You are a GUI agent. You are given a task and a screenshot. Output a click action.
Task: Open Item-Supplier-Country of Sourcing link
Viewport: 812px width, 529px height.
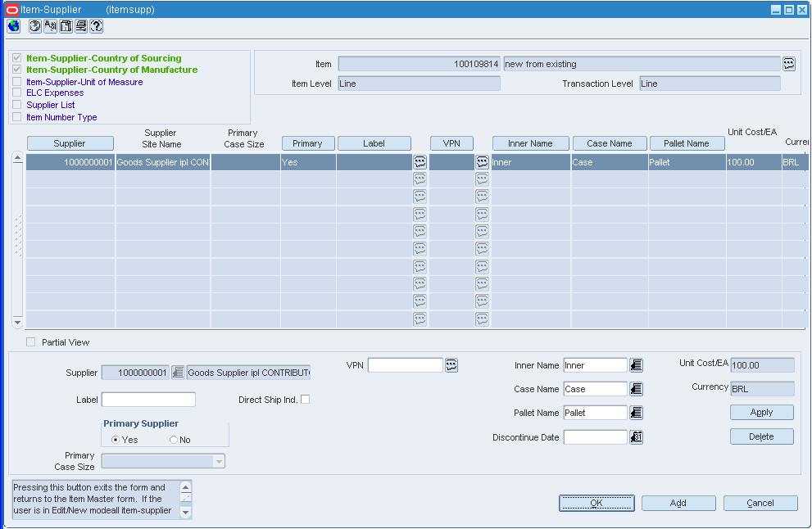(103, 58)
